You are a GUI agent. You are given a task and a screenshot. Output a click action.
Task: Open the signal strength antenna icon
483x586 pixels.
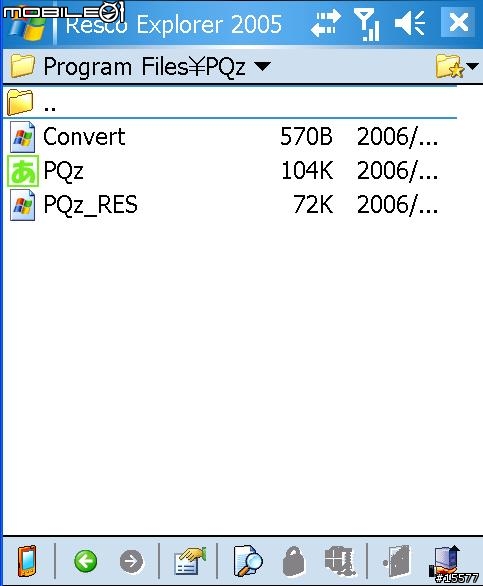point(367,24)
